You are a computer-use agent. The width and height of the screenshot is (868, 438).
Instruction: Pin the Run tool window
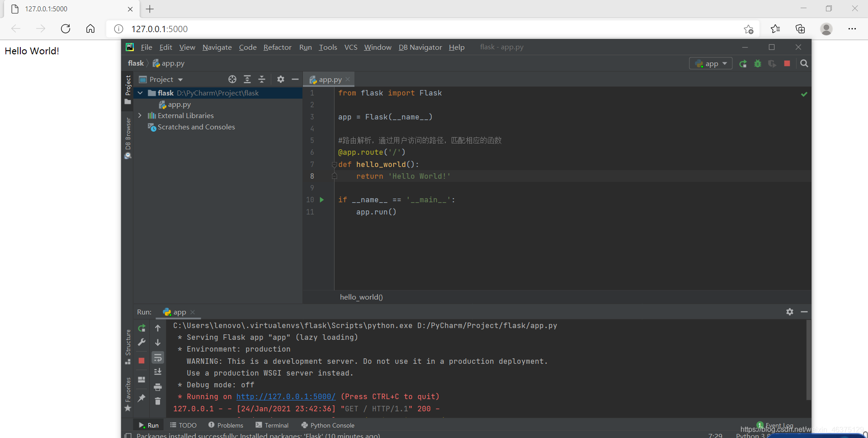click(x=142, y=399)
